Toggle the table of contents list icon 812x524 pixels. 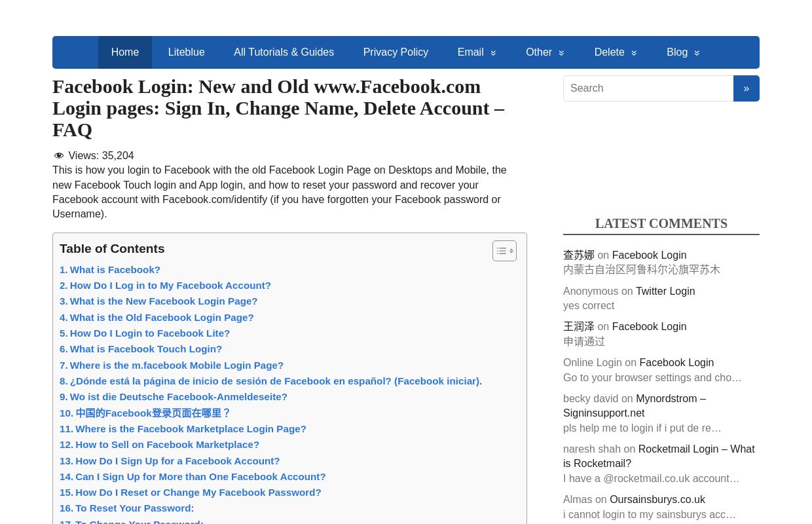click(504, 251)
